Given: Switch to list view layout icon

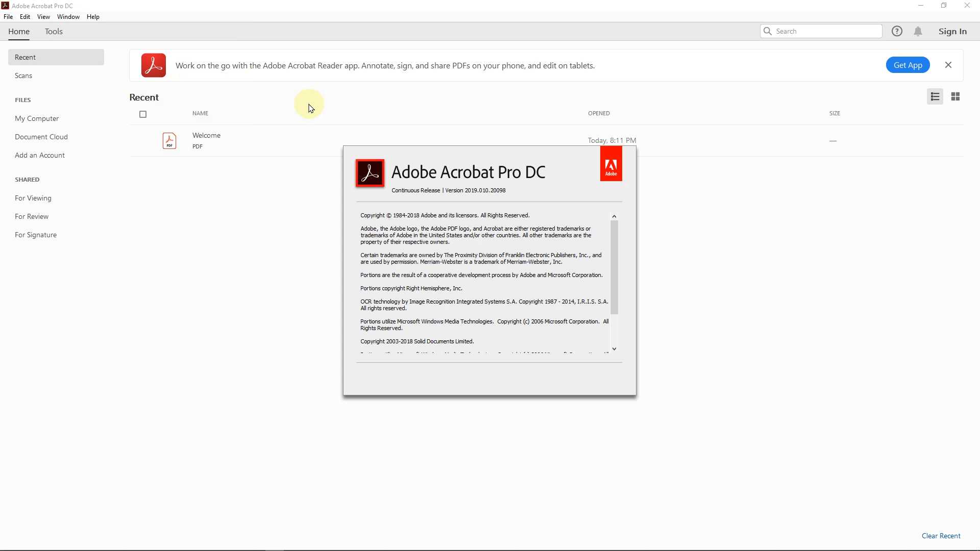Looking at the screenshot, I should click(935, 96).
